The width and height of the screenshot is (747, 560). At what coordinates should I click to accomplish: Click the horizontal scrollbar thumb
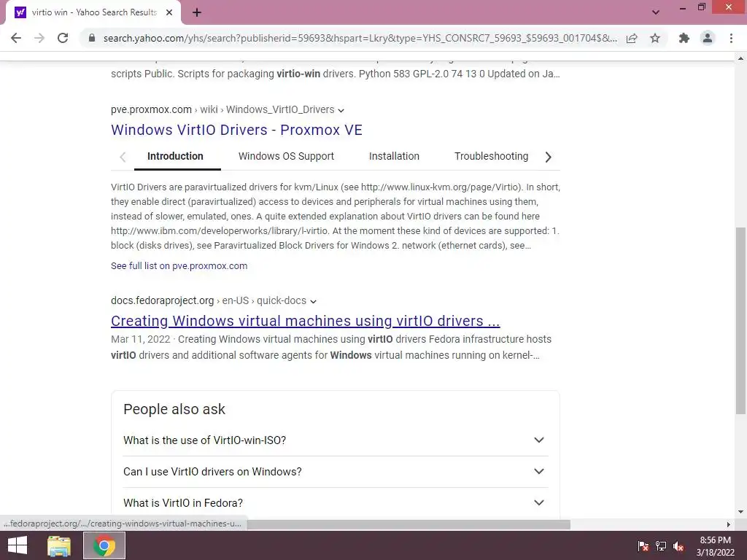pos(408,524)
